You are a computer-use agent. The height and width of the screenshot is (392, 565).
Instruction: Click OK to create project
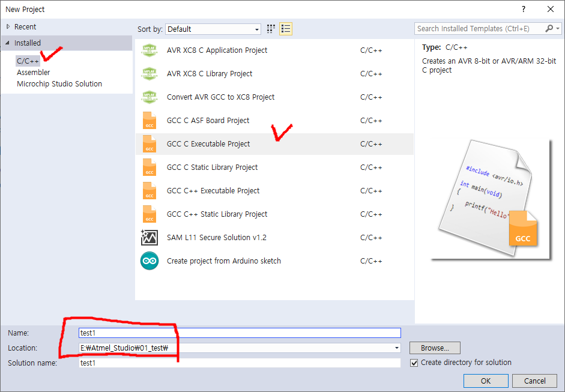pyautogui.click(x=486, y=381)
